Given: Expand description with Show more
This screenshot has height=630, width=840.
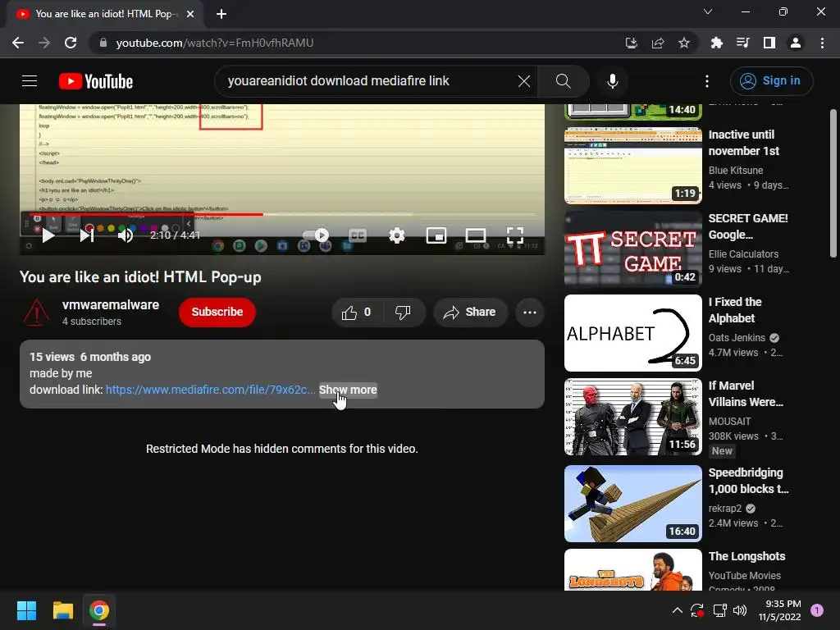Looking at the screenshot, I should pos(348,390).
